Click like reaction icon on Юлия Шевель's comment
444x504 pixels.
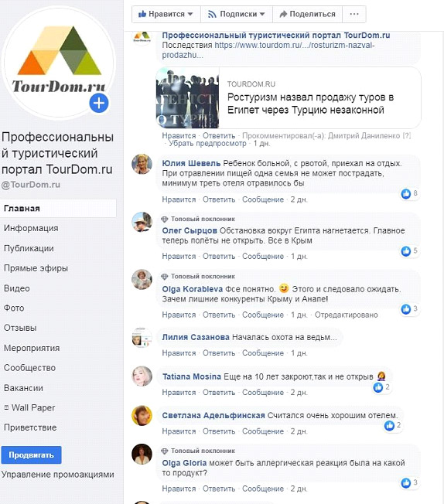[406, 193]
